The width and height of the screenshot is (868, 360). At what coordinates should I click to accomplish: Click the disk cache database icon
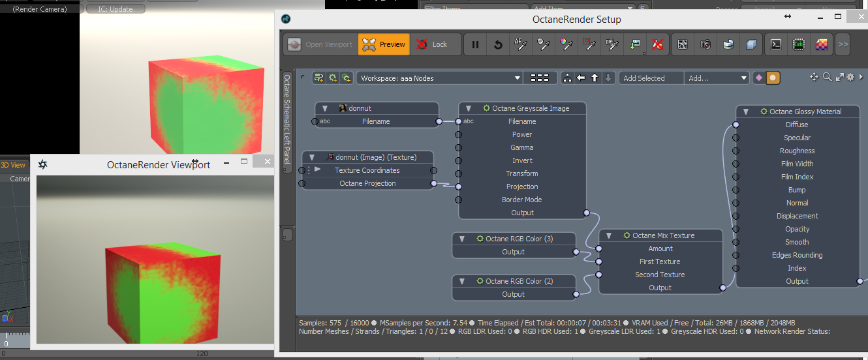tap(728, 44)
